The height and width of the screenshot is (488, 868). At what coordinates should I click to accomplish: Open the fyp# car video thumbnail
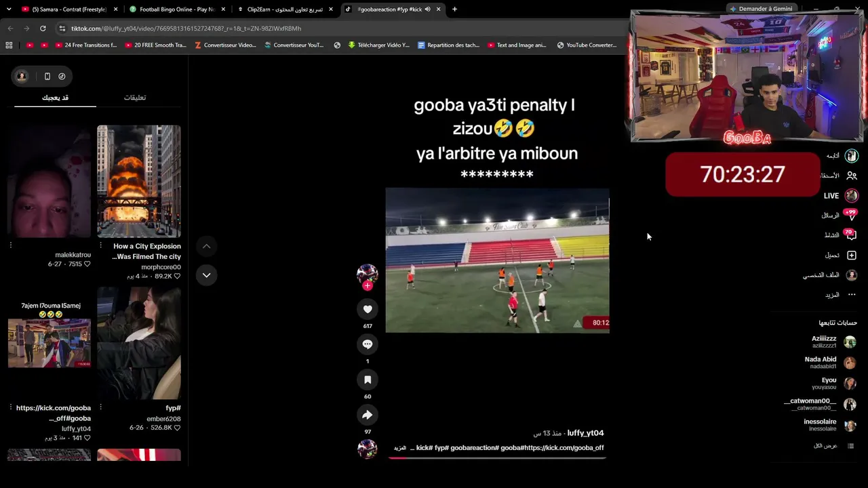139,343
